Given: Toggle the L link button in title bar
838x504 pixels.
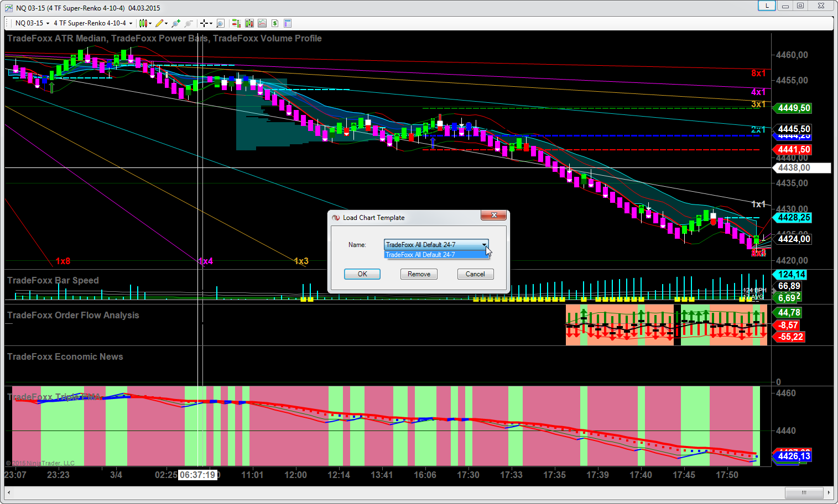Looking at the screenshot, I should click(x=767, y=6).
